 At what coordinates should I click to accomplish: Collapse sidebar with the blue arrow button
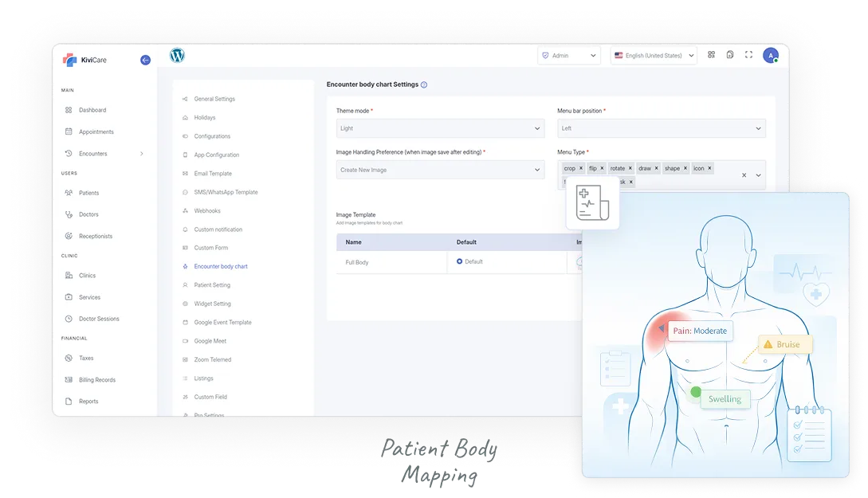(x=145, y=60)
